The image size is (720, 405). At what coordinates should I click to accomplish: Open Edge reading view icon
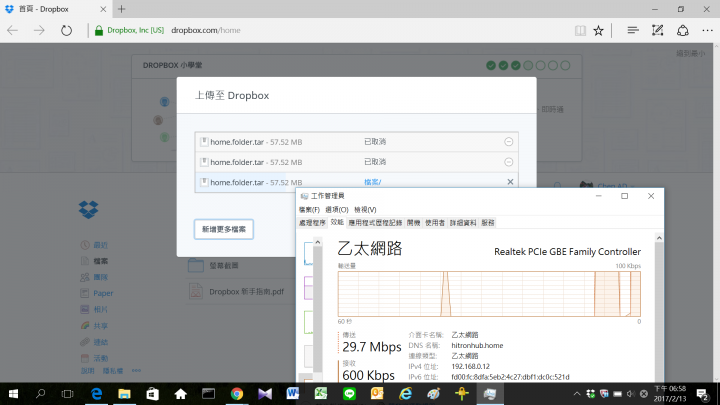[x=580, y=30]
